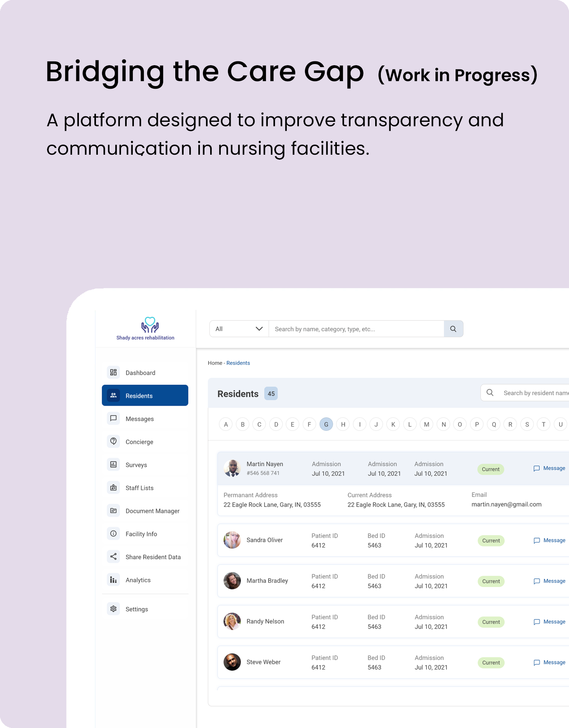The width and height of the screenshot is (569, 728).
Task: Choose letter A in alphabet filter
Action: click(226, 424)
